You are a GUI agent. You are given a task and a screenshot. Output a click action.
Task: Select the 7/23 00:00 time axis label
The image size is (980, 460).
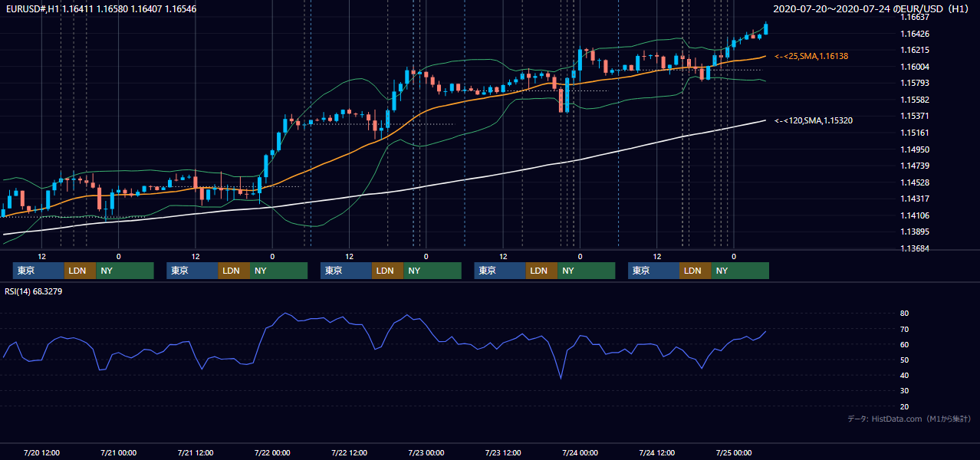[x=426, y=452]
